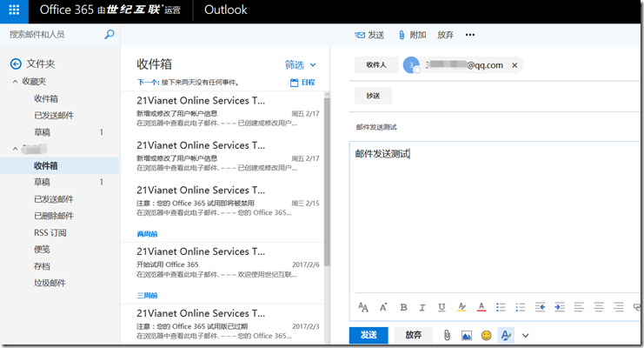Open the 便笺 notes folder
The width and height of the screenshot is (644, 348).
(42, 250)
